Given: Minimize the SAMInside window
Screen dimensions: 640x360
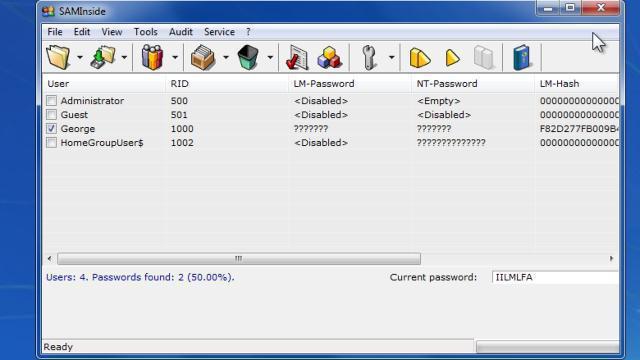Looking at the screenshot, I should 548,8.
